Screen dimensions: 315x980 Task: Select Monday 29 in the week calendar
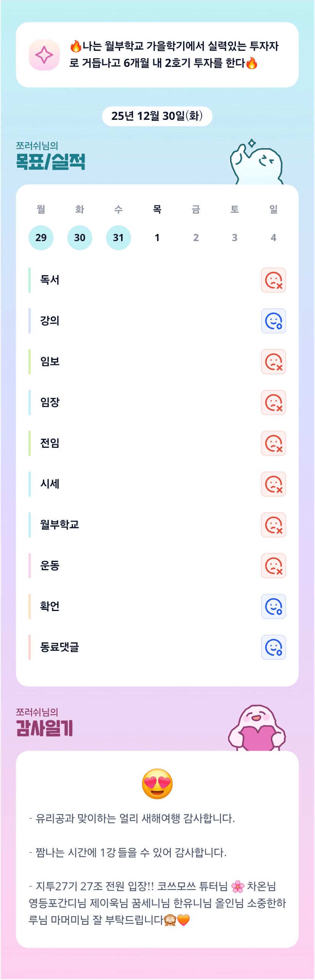(41, 238)
